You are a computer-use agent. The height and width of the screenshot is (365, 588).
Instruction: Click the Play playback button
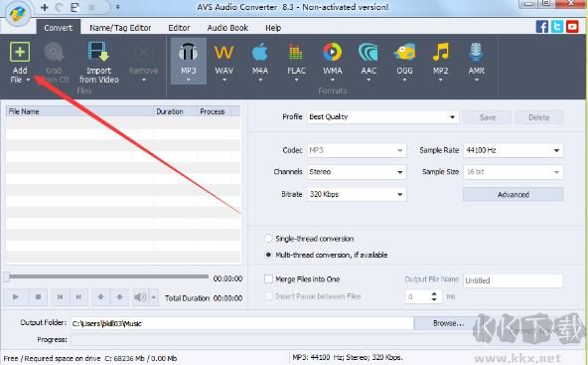(16, 297)
